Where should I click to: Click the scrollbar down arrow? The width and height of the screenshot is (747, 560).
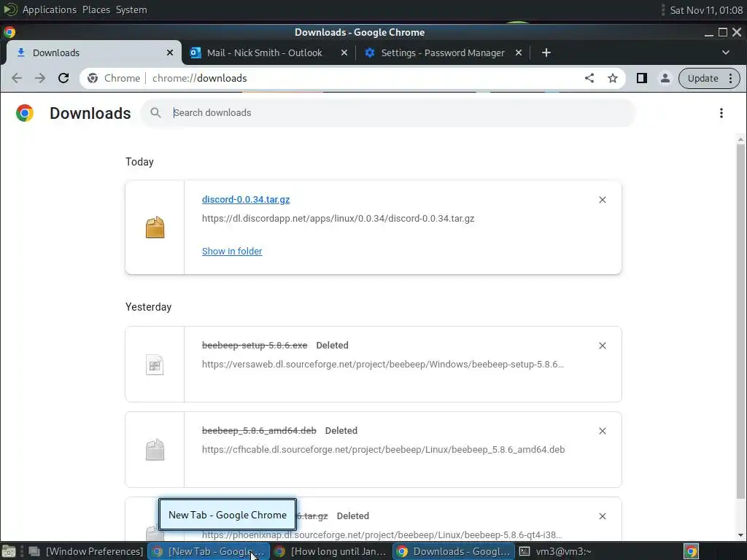(740, 535)
